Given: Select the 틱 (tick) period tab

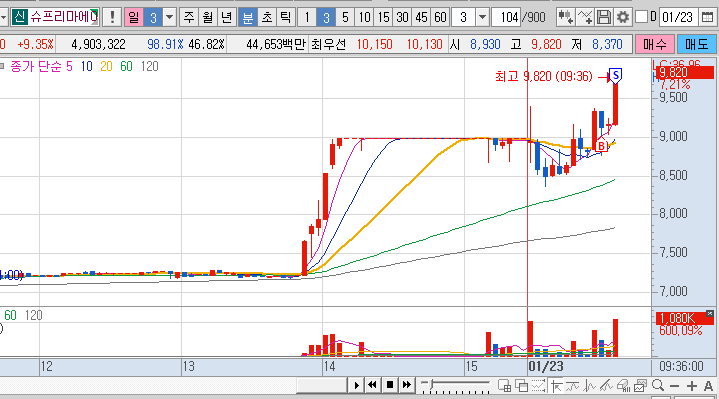Looking at the screenshot, I should click(x=286, y=17).
